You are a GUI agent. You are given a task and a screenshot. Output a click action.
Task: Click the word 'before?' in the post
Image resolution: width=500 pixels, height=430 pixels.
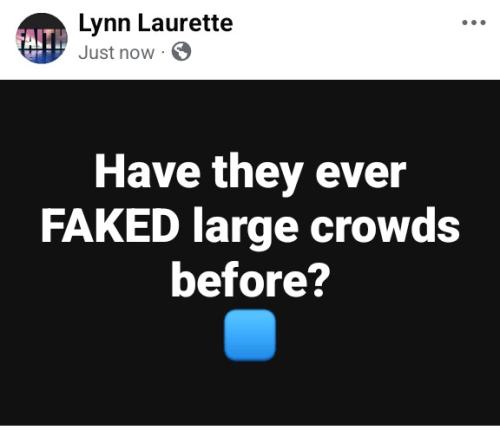[248, 279]
